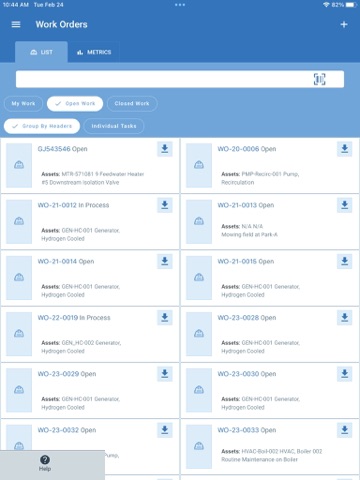Image resolution: width=360 pixels, height=480 pixels.
Task: Select 'PMP-Recirc-001 Pump' asset text
Action: click(270, 174)
